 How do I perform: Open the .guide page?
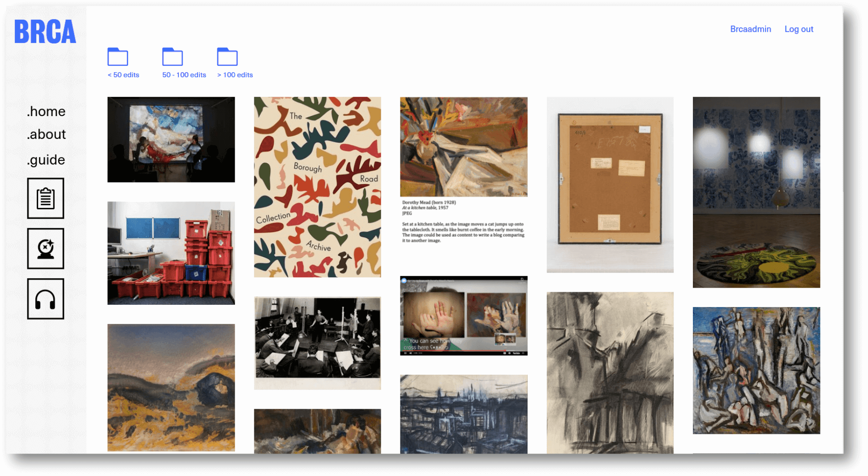46,160
